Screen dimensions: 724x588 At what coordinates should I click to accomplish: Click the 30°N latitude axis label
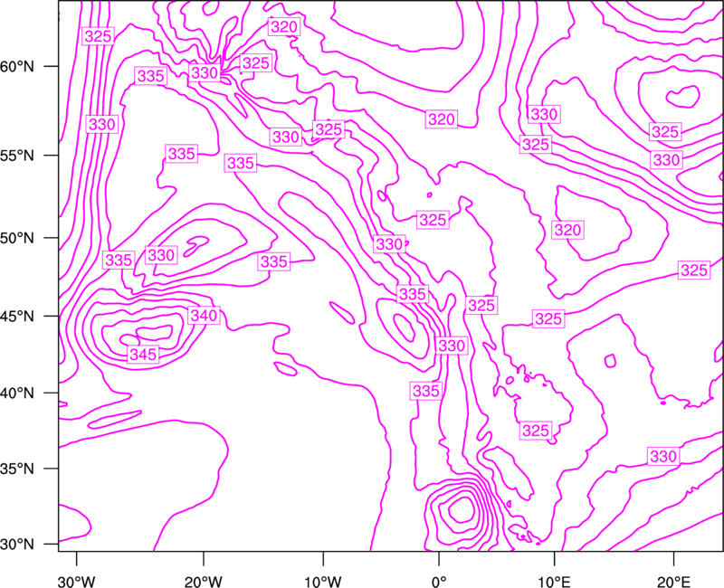[x=17, y=545]
